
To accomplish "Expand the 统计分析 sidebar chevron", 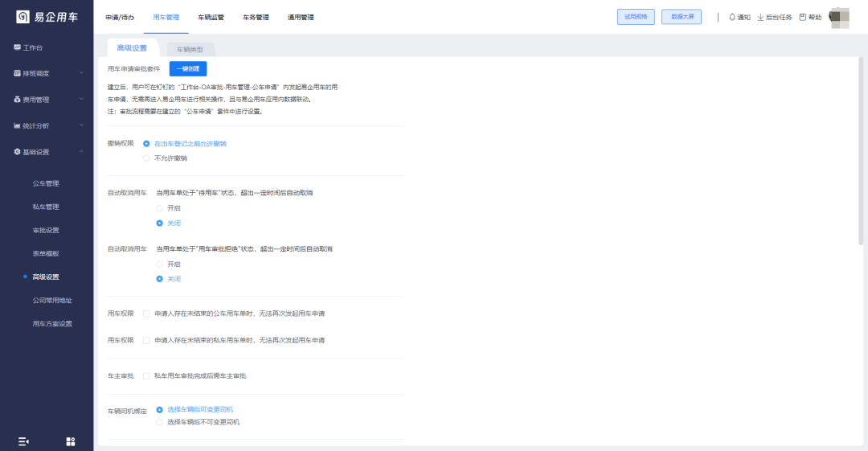I will tap(81, 125).
